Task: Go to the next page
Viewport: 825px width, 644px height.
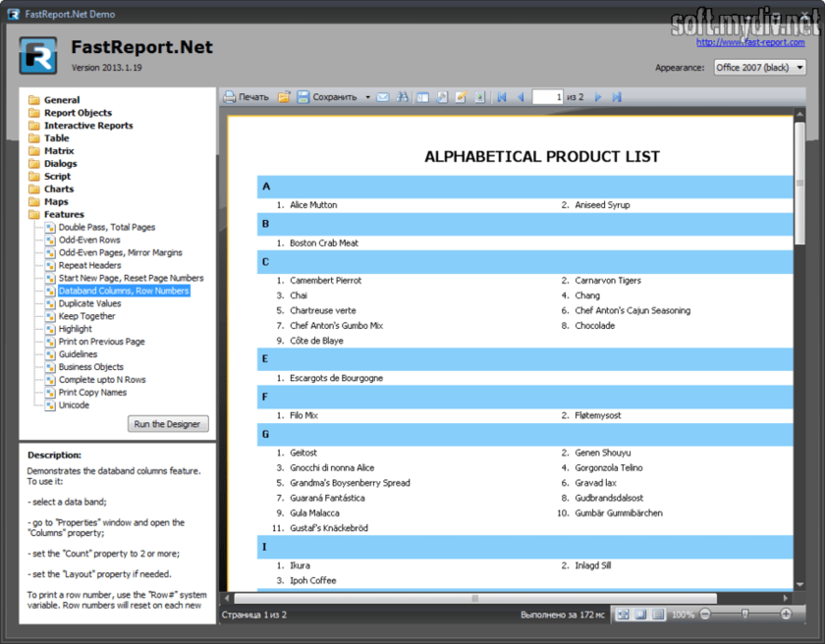Action: tap(598, 97)
